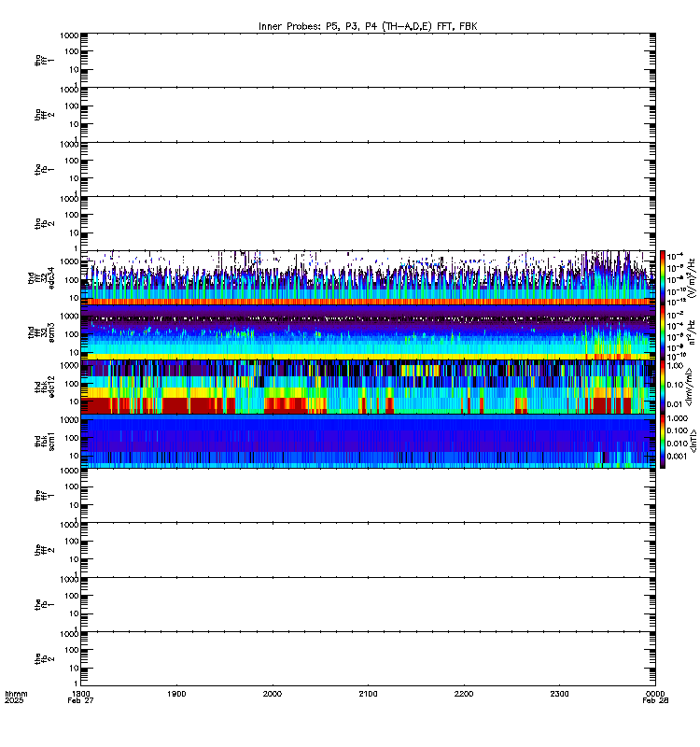
Task: Click the 'thd fbk scm1' axis label
Action: 44,441
